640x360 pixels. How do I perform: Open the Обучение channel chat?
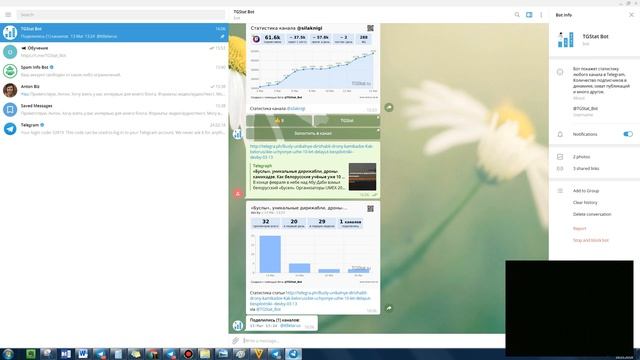click(x=114, y=52)
